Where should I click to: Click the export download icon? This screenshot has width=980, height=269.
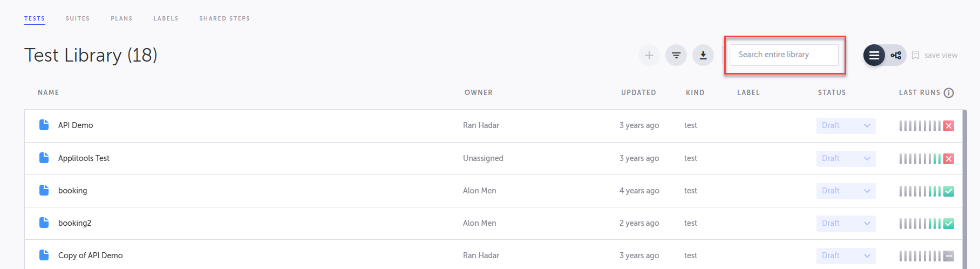click(x=703, y=55)
